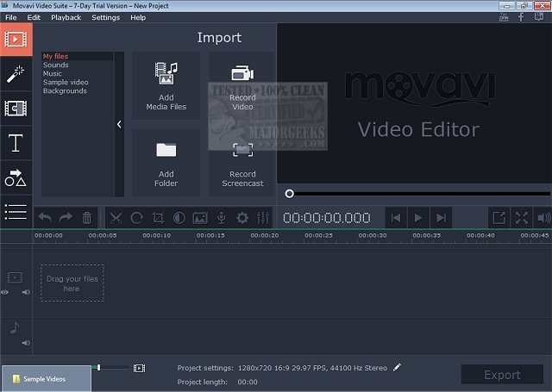552x392 pixels.
Task: Click Add Folder button
Action: click(166, 163)
